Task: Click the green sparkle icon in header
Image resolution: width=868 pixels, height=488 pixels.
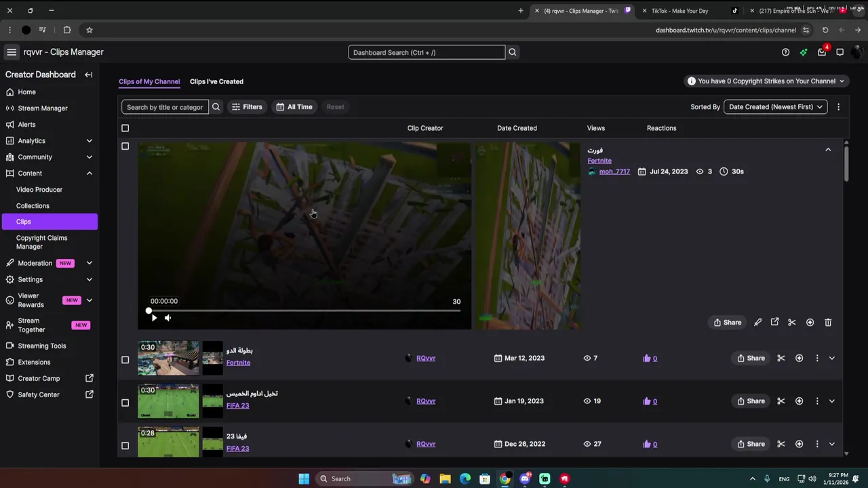Action: pyautogui.click(x=804, y=52)
